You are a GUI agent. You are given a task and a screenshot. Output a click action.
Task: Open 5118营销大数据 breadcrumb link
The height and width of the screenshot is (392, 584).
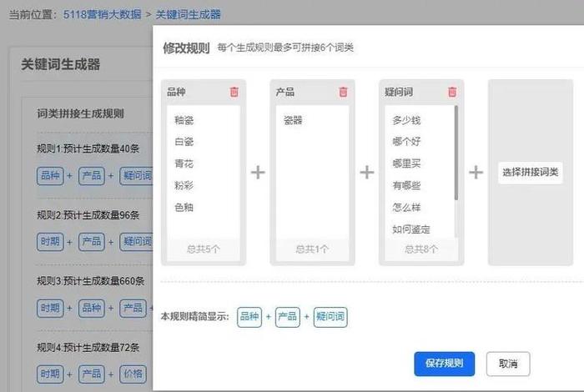[x=103, y=14]
